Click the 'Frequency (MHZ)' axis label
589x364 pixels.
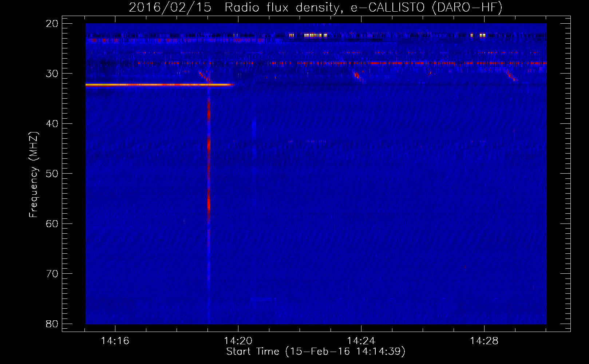pyautogui.click(x=33, y=175)
